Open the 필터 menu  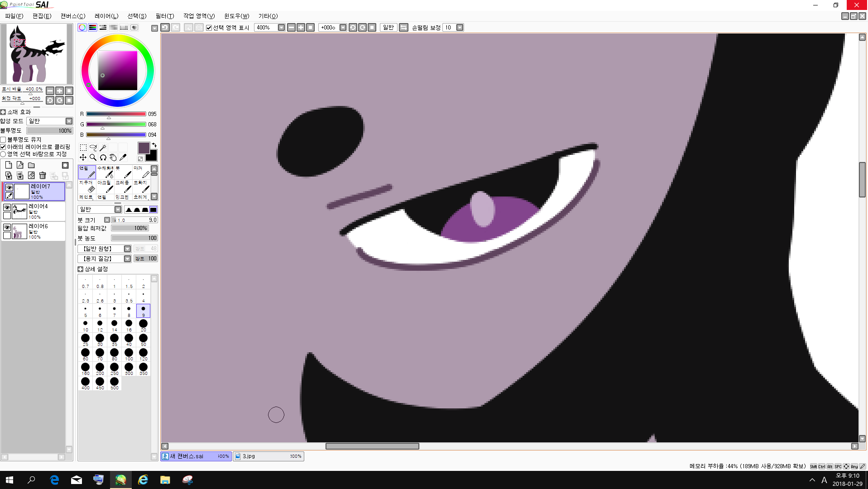(164, 16)
